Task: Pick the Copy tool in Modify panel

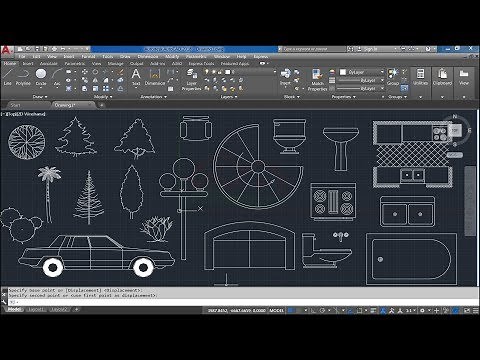Action: tap(85, 80)
